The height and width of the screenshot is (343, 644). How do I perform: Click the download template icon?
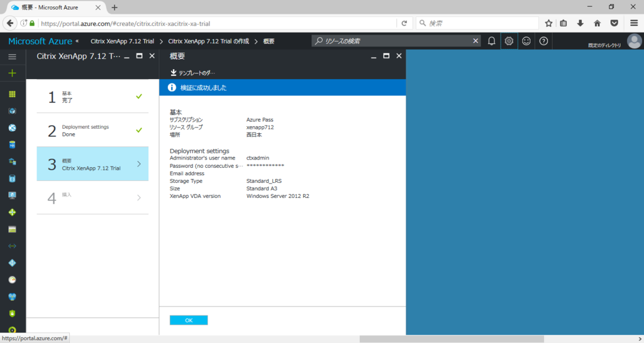[x=174, y=73]
